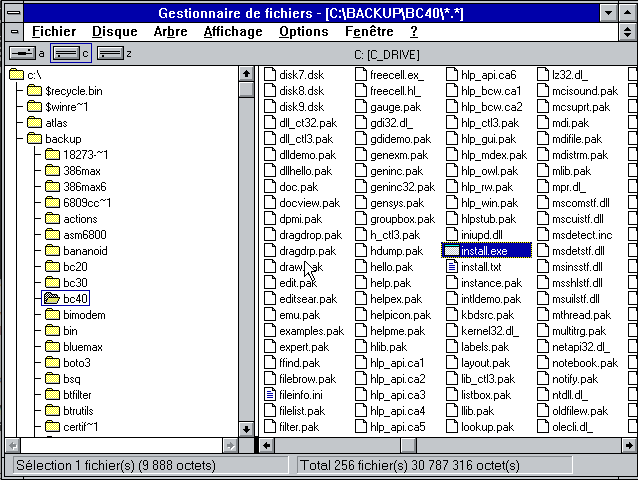Open the Fichier menu
Image resolution: width=638 pixels, height=480 pixels.
tap(53, 32)
